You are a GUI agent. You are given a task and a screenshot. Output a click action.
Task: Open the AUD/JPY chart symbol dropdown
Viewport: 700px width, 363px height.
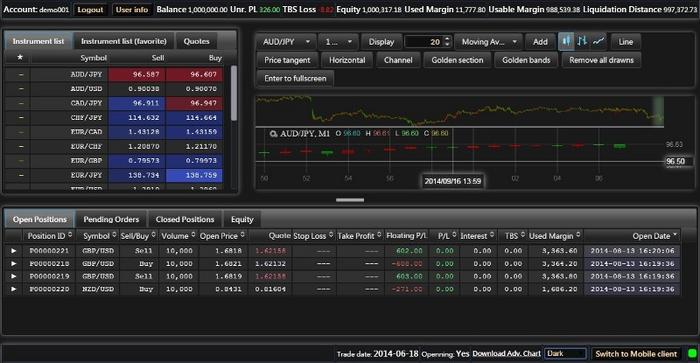click(x=286, y=42)
